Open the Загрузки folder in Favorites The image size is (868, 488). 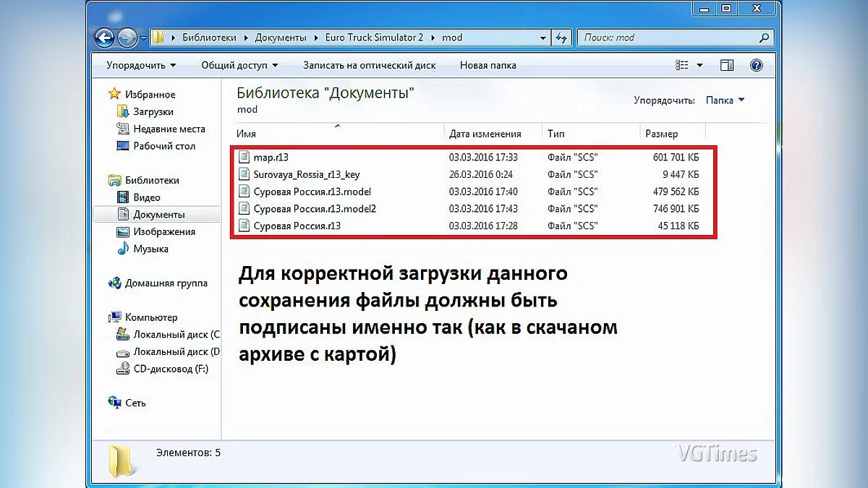tap(153, 112)
